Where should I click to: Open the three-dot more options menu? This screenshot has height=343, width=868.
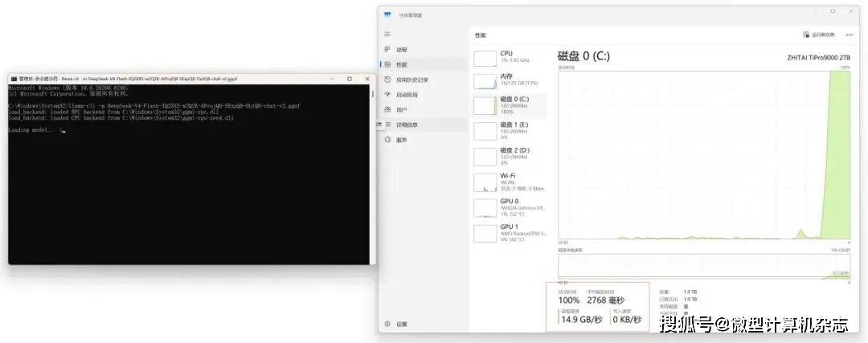850,35
